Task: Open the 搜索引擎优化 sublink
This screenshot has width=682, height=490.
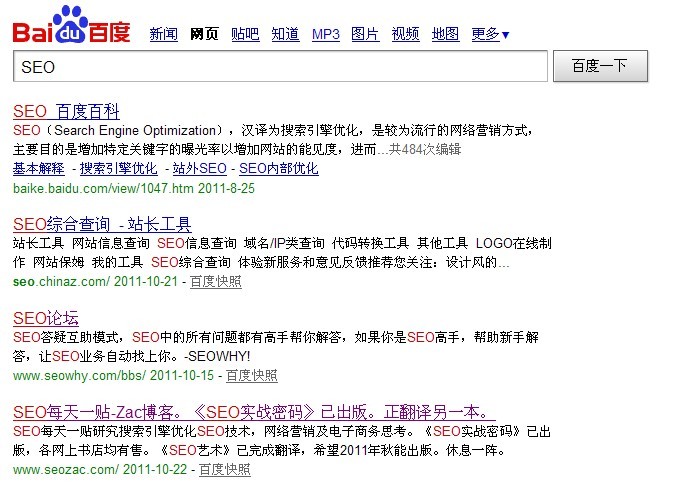Action: 118,168
